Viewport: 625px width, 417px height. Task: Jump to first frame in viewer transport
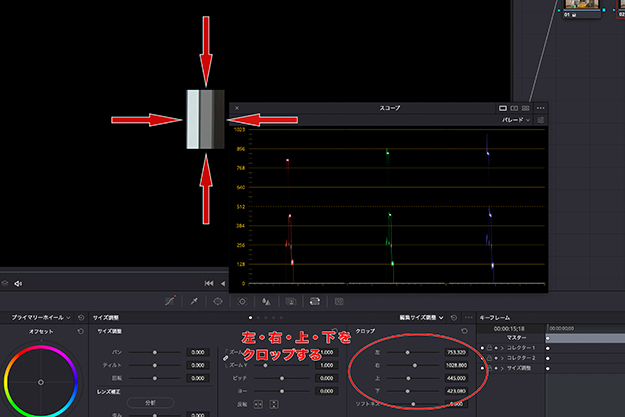click(209, 284)
